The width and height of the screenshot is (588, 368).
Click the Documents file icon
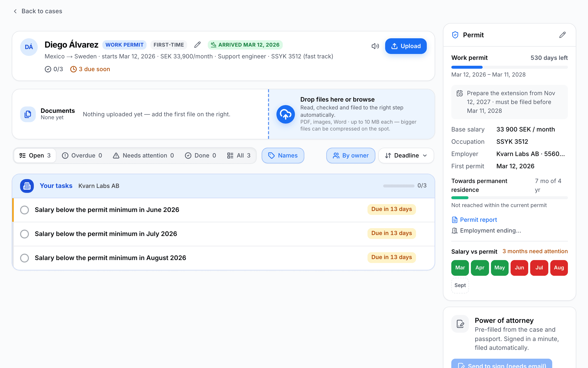[28, 114]
